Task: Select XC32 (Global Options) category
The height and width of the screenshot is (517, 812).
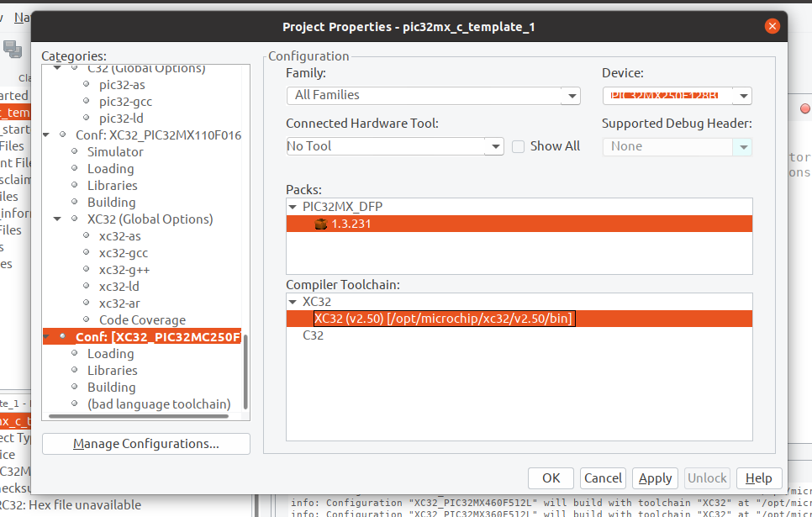Action: click(150, 219)
